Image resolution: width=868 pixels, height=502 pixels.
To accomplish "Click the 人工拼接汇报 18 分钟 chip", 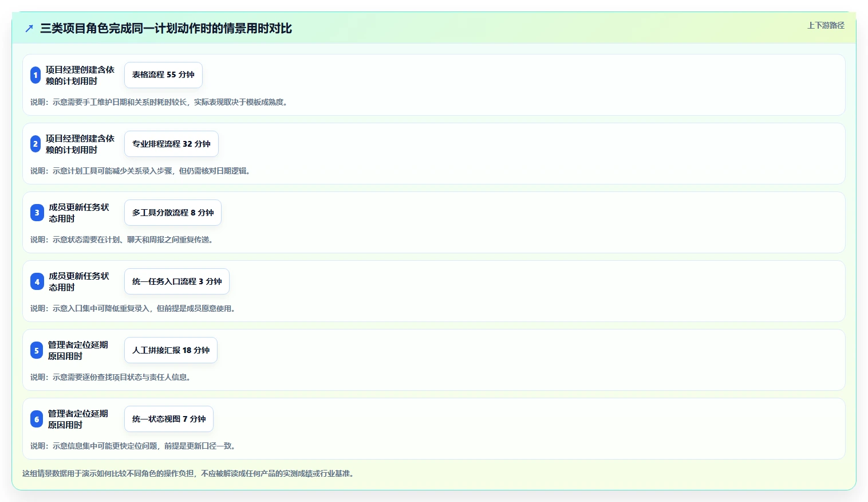I will pos(171,350).
